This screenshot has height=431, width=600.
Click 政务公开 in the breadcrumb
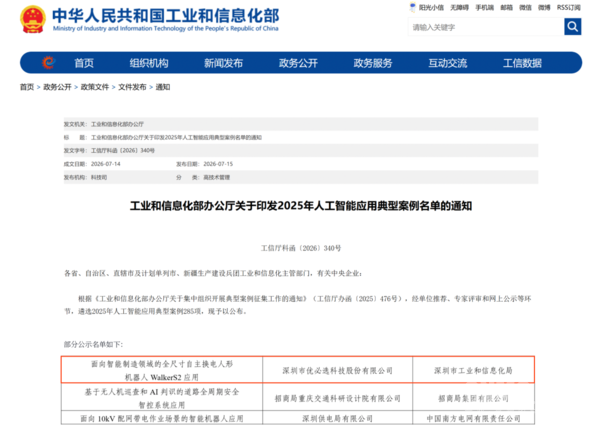coord(57,87)
